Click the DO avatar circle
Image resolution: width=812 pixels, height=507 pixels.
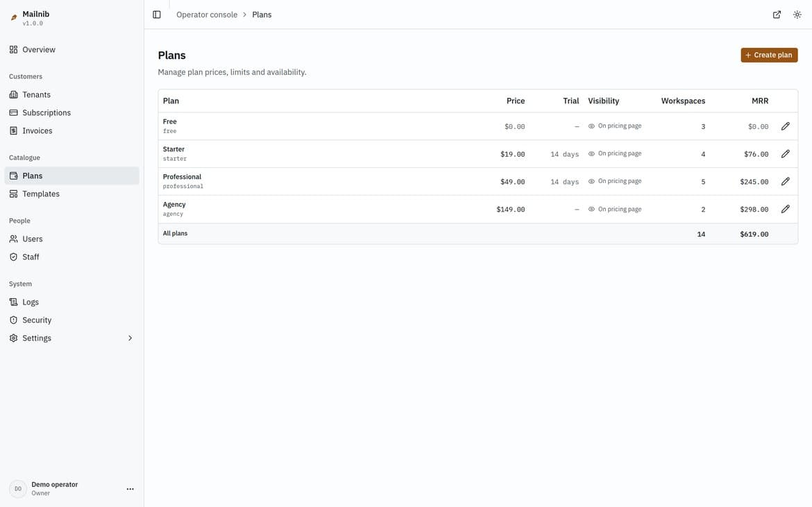[18, 489]
